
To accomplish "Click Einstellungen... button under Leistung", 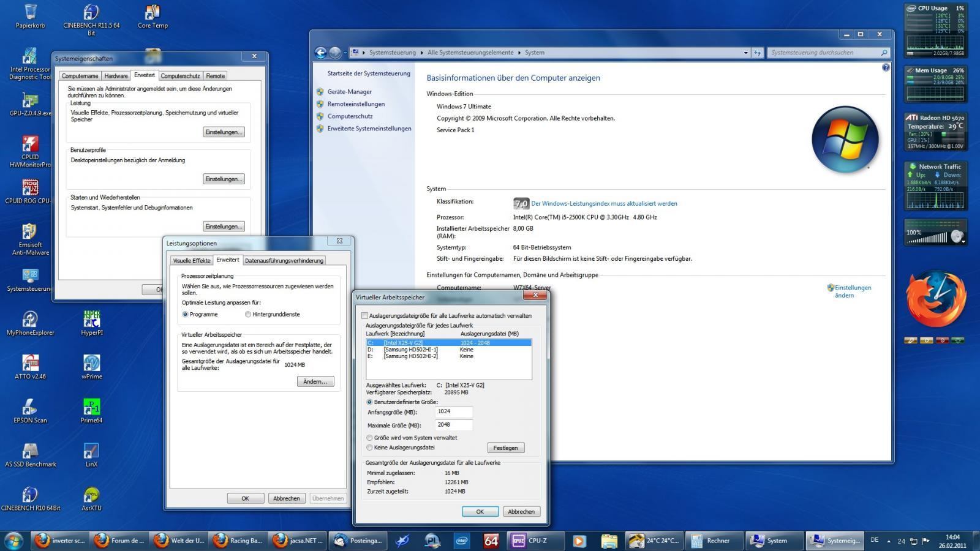I will tap(224, 132).
